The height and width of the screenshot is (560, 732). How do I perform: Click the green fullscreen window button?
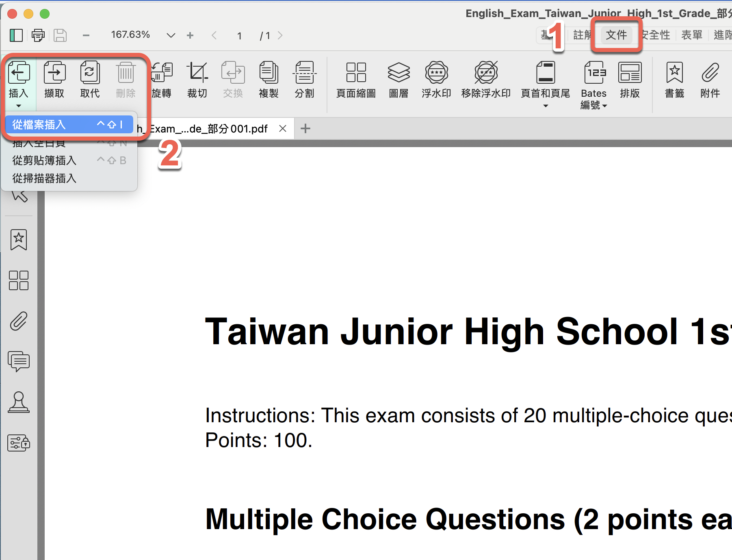coord(45,14)
